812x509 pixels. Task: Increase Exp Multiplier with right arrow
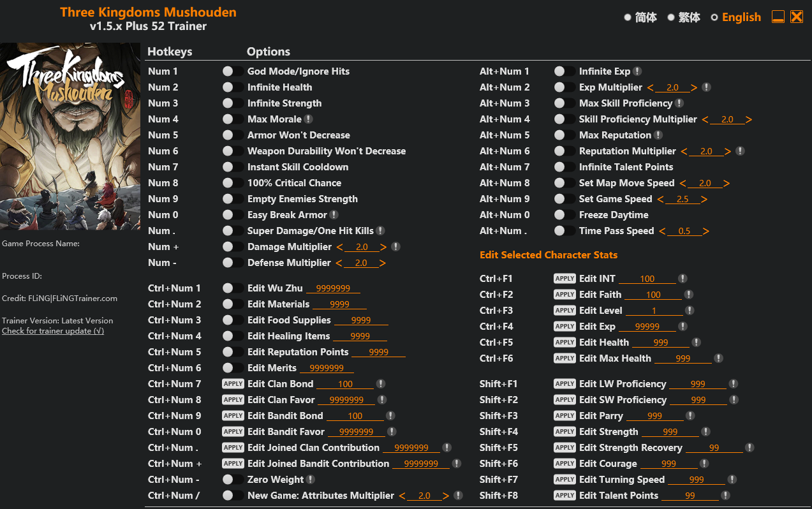pyautogui.click(x=694, y=87)
